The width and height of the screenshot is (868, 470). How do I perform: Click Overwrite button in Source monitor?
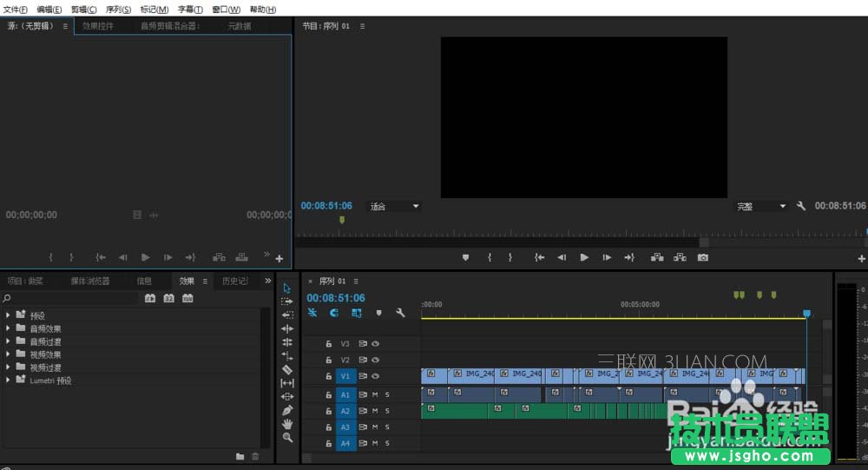point(242,257)
